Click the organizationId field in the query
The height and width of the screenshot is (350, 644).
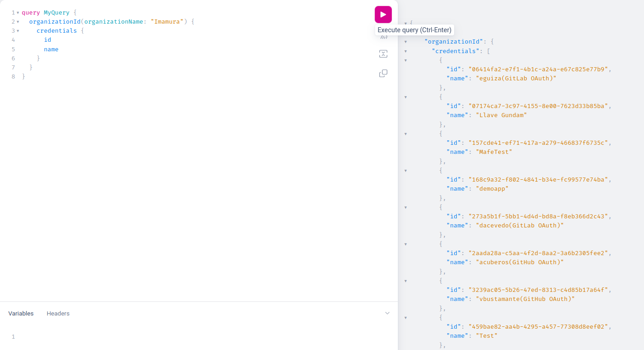click(x=55, y=21)
